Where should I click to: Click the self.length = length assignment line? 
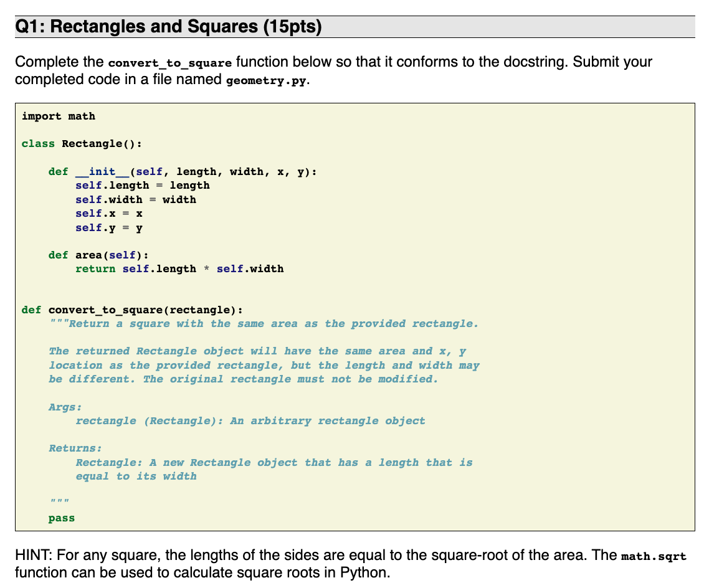[x=142, y=185]
